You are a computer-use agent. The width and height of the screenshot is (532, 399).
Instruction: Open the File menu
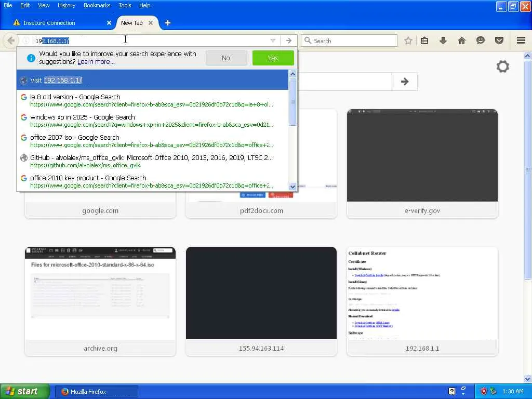8,5
